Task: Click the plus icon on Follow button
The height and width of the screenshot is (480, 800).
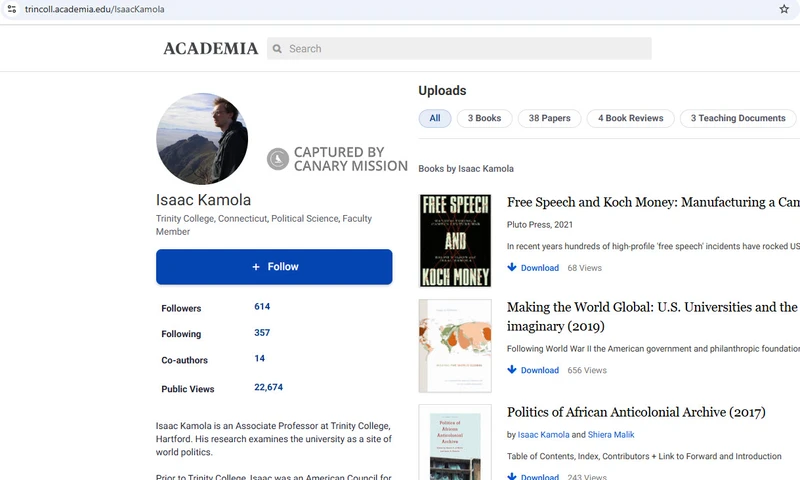Action: (256, 267)
